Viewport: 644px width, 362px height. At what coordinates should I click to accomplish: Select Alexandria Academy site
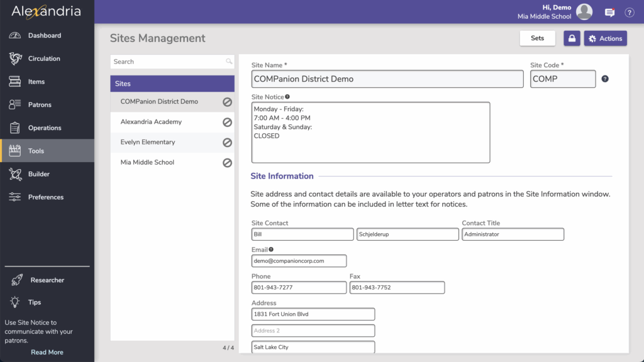pos(172,122)
